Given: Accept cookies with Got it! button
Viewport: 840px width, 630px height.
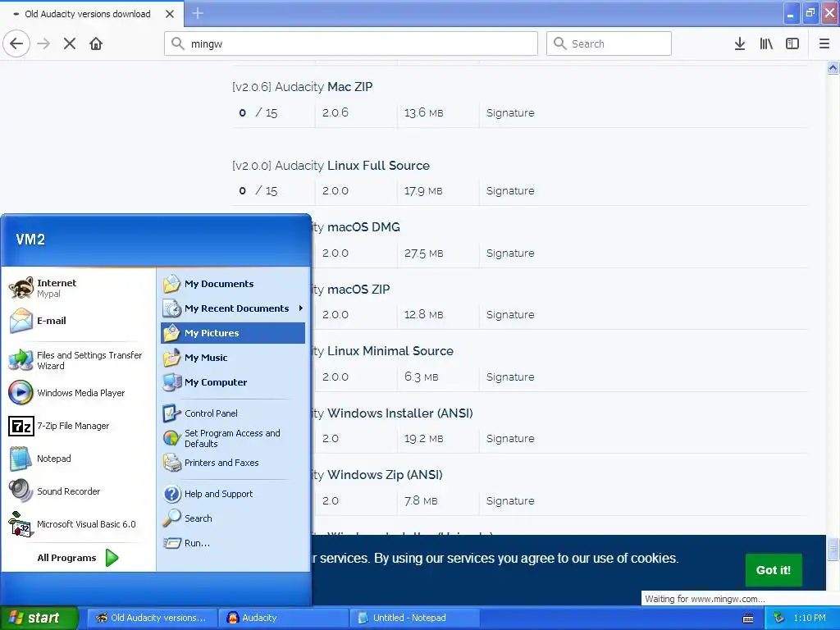Looking at the screenshot, I should tap(774, 571).
